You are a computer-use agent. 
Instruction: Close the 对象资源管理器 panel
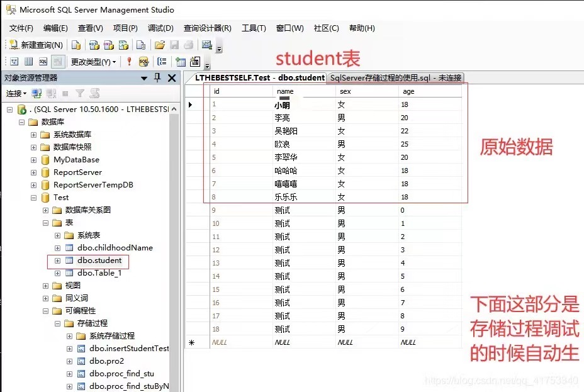point(172,78)
